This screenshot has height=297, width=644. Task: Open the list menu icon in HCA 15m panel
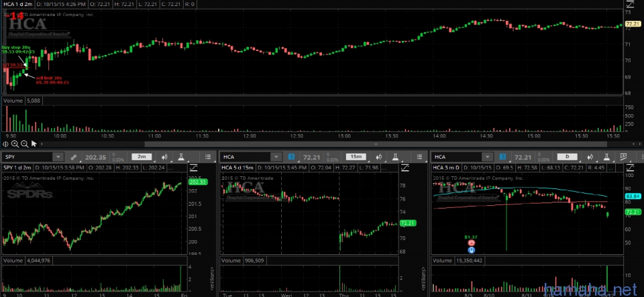(419, 157)
